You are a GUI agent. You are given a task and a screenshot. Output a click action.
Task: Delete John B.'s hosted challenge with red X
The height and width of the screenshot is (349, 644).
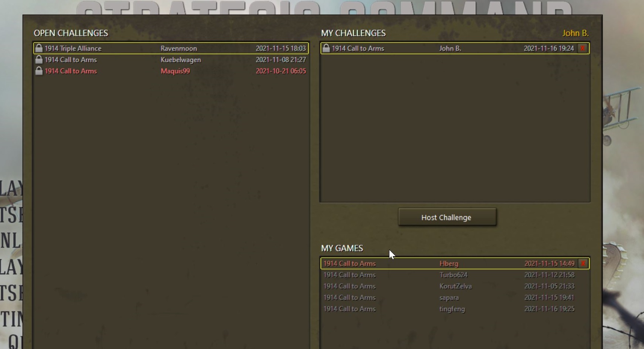(x=583, y=48)
